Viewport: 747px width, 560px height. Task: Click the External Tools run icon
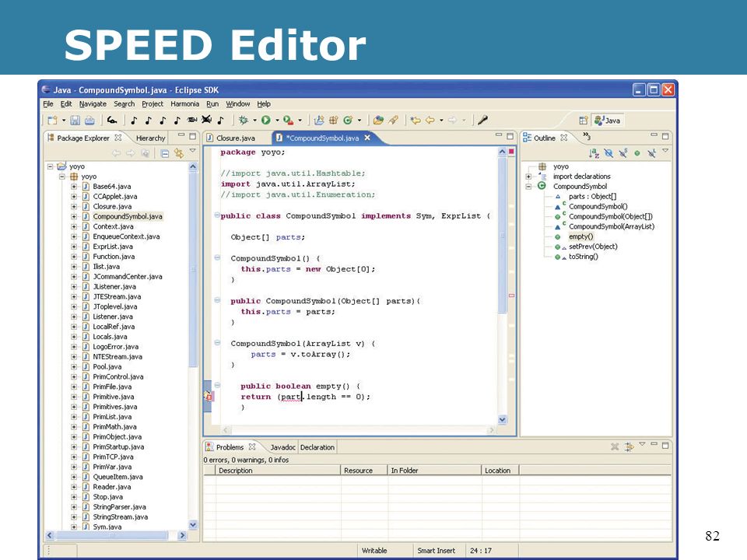pos(288,121)
